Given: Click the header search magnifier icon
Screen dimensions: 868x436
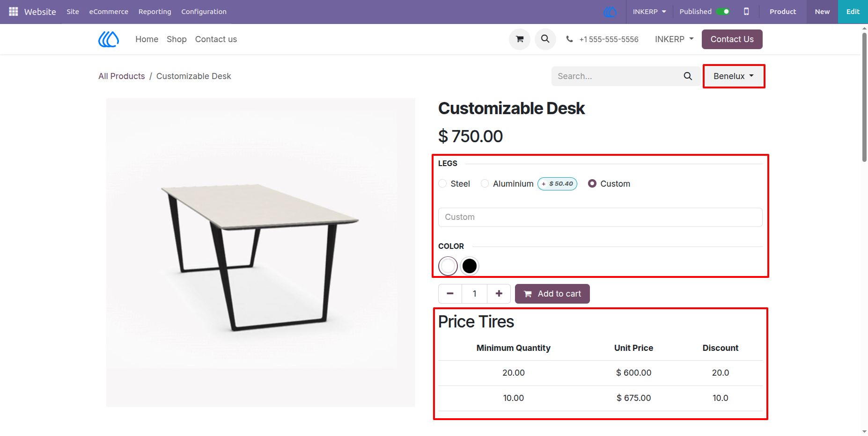Looking at the screenshot, I should point(545,39).
